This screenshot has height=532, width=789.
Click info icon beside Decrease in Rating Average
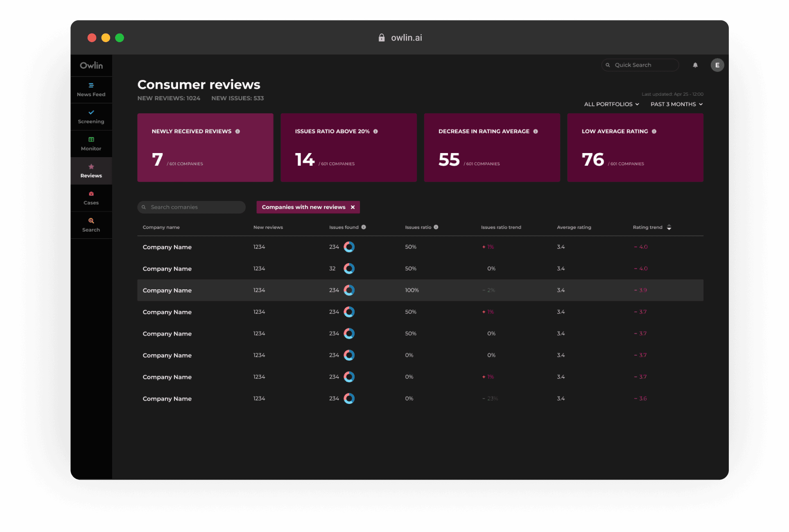click(x=535, y=131)
